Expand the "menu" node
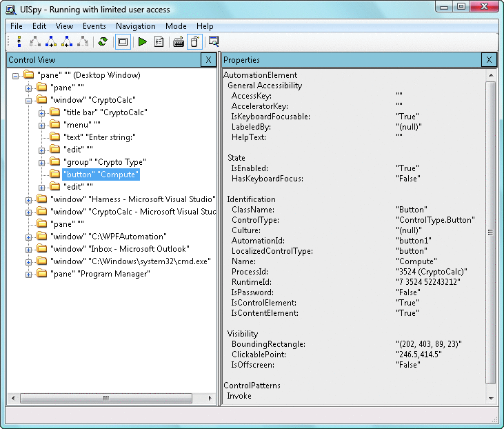504x429 pixels. pos(41,126)
